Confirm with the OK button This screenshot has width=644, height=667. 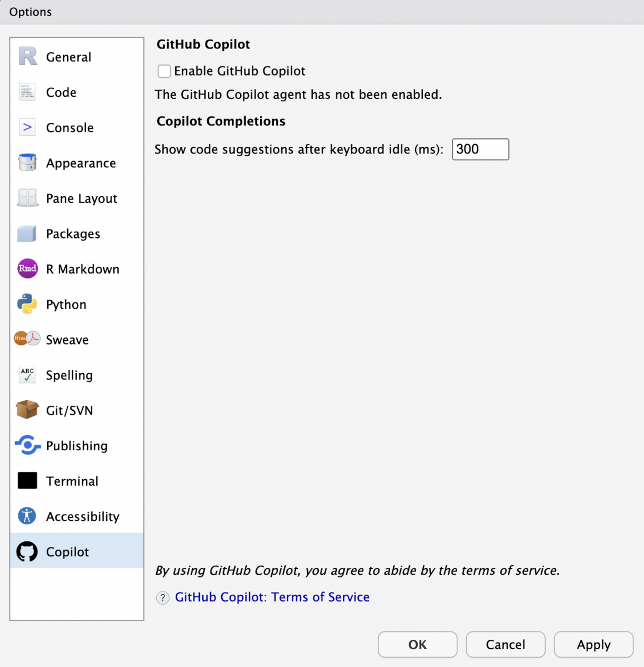pyautogui.click(x=417, y=644)
